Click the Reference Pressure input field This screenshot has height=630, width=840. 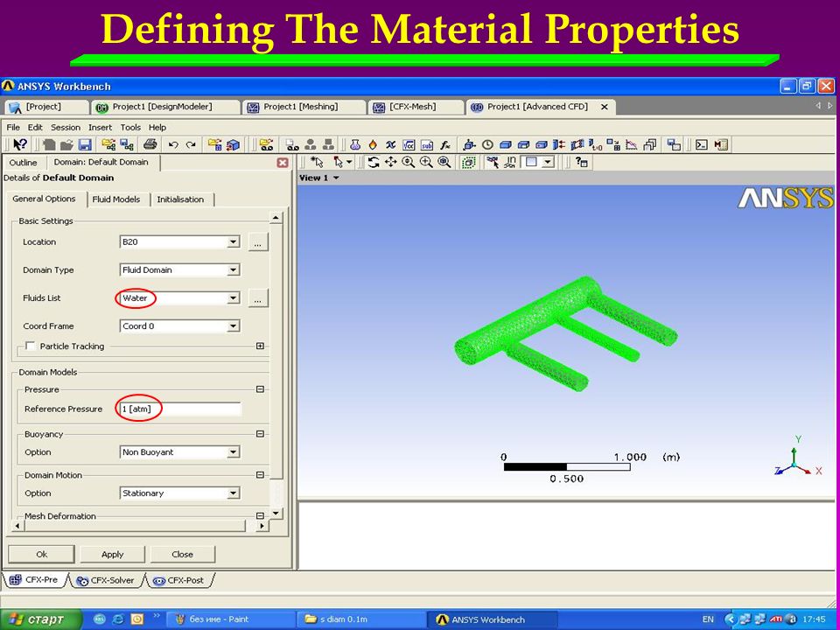(x=180, y=409)
